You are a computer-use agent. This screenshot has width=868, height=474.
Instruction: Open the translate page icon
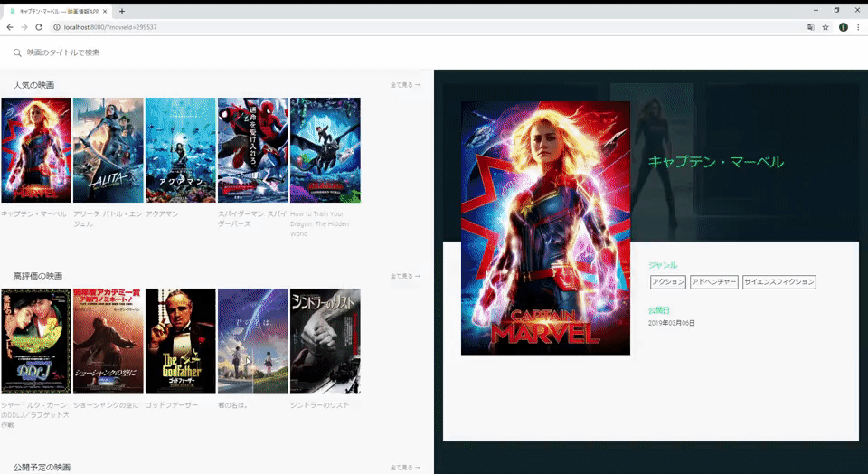click(810, 27)
